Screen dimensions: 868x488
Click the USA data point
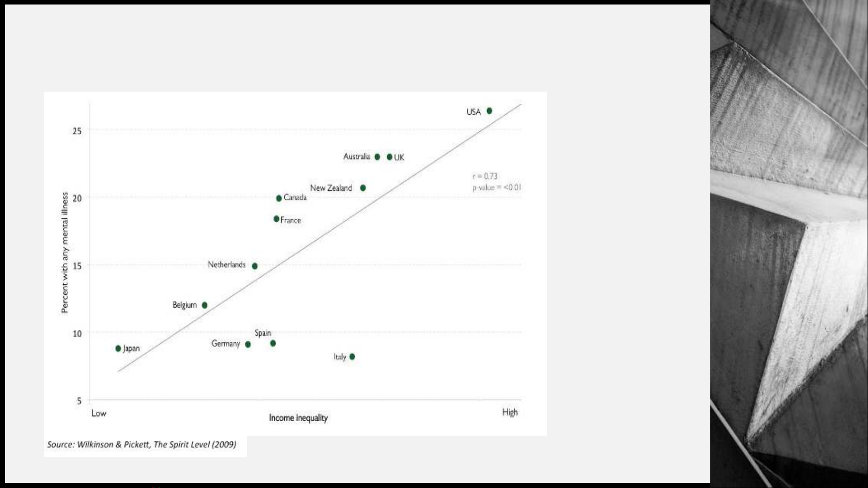[489, 111]
